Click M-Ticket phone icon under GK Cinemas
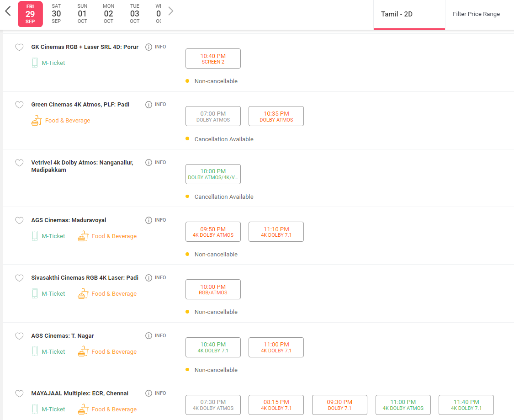This screenshot has height=420, width=514. (35, 63)
